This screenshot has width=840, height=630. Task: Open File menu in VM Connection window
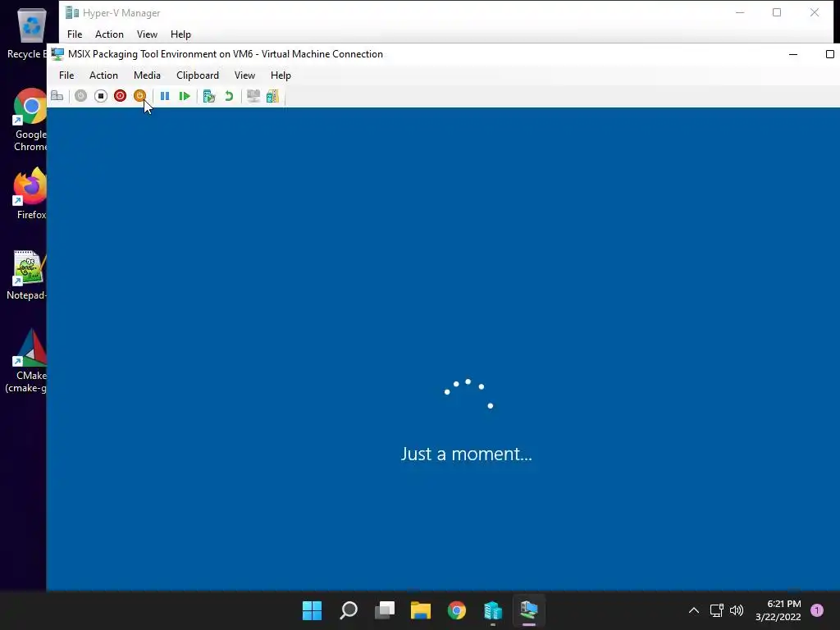(66, 75)
